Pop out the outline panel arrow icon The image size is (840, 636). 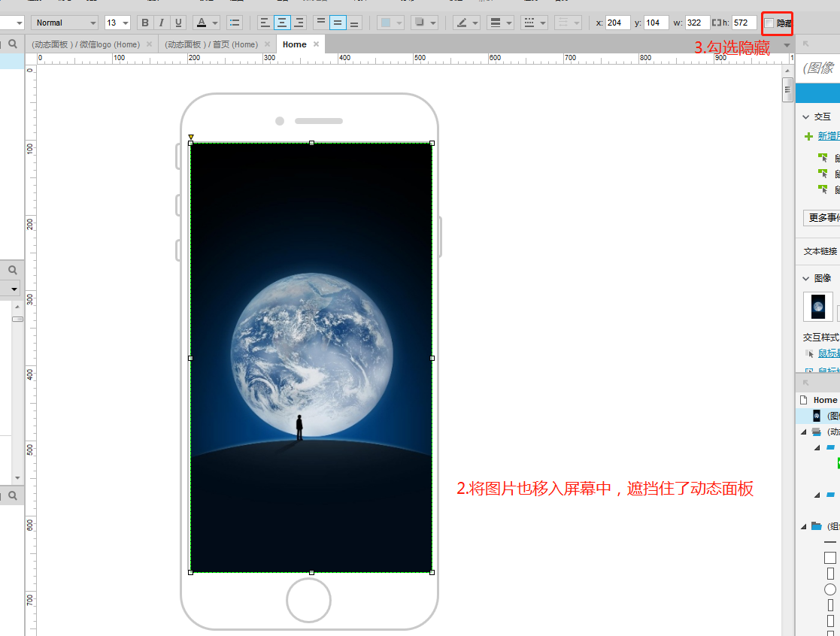[805, 382]
